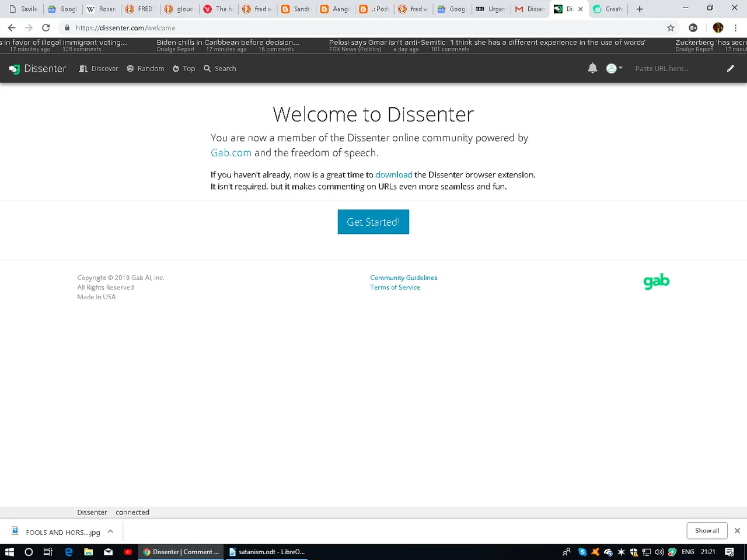Open File Explorer from taskbar
The image size is (747, 560).
tap(88, 552)
